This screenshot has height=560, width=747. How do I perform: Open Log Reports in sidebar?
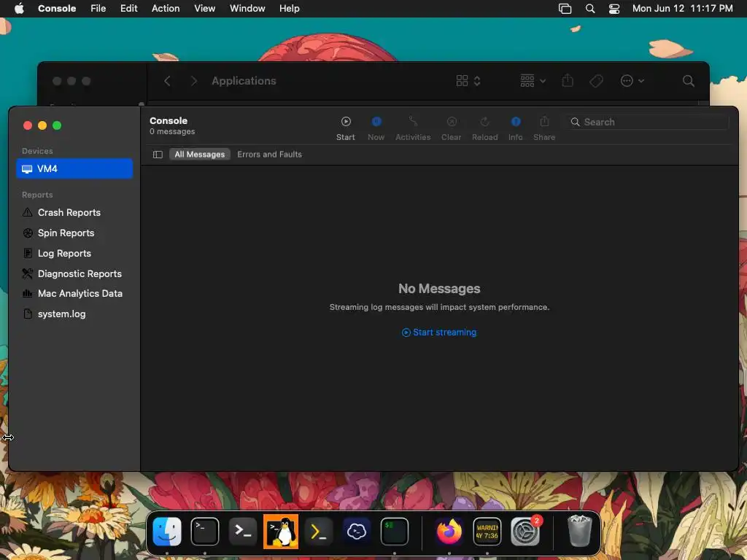(x=74, y=253)
